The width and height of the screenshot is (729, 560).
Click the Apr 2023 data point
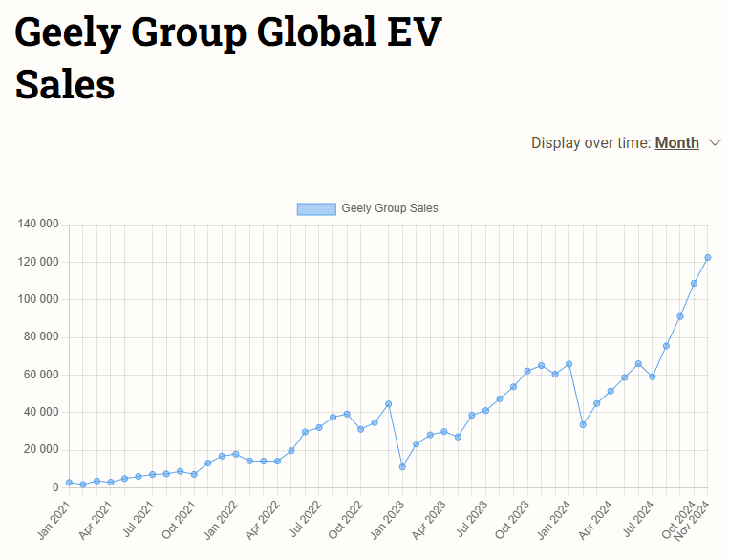coord(444,432)
